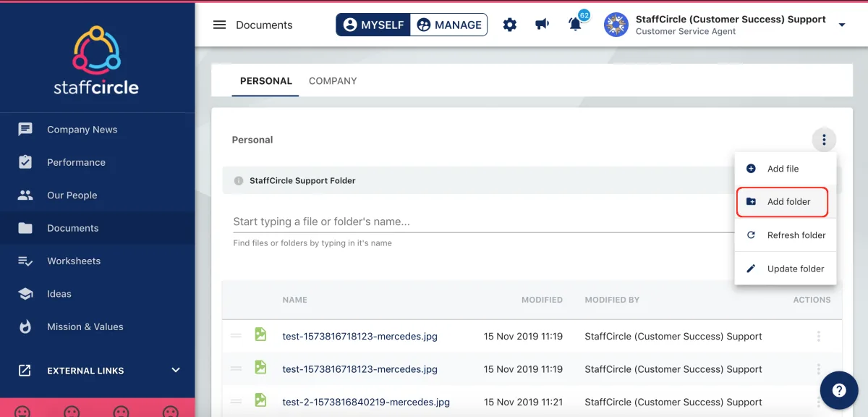Open the Personal folder three-dot menu

(x=824, y=140)
